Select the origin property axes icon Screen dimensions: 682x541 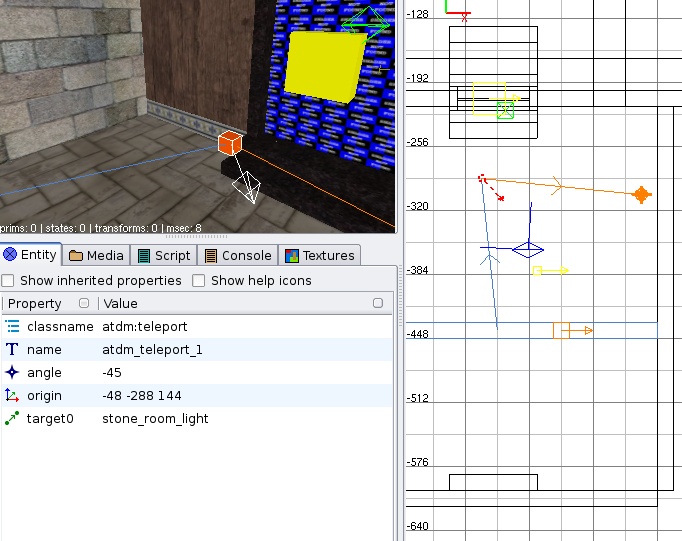coord(12,395)
